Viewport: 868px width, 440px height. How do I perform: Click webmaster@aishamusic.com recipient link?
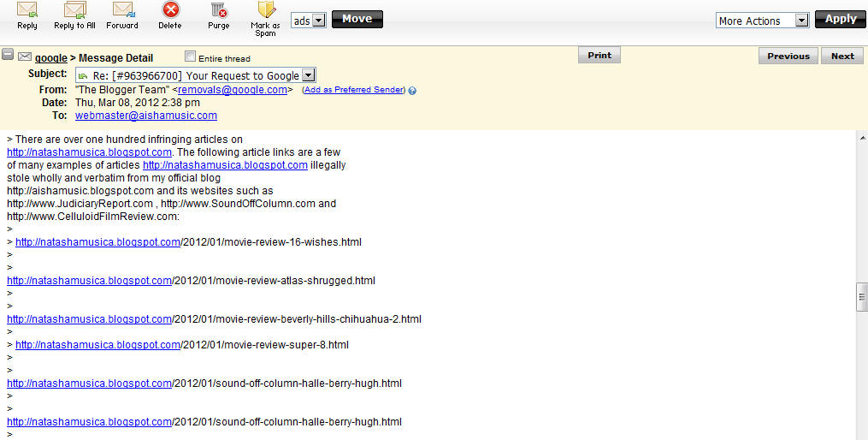click(146, 116)
